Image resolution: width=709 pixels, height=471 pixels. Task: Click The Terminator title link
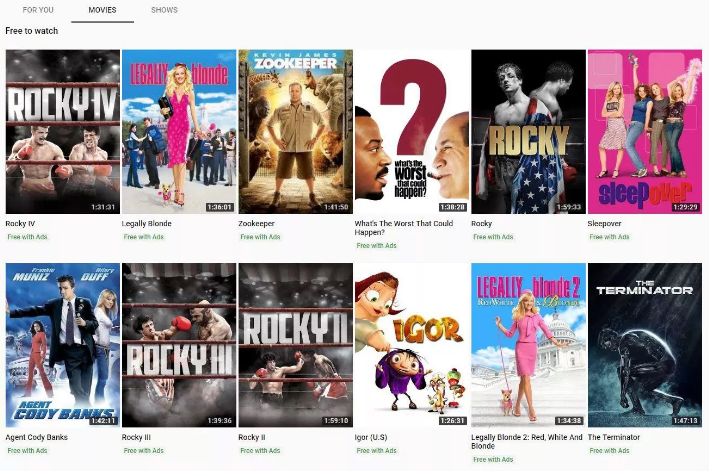(x=614, y=437)
